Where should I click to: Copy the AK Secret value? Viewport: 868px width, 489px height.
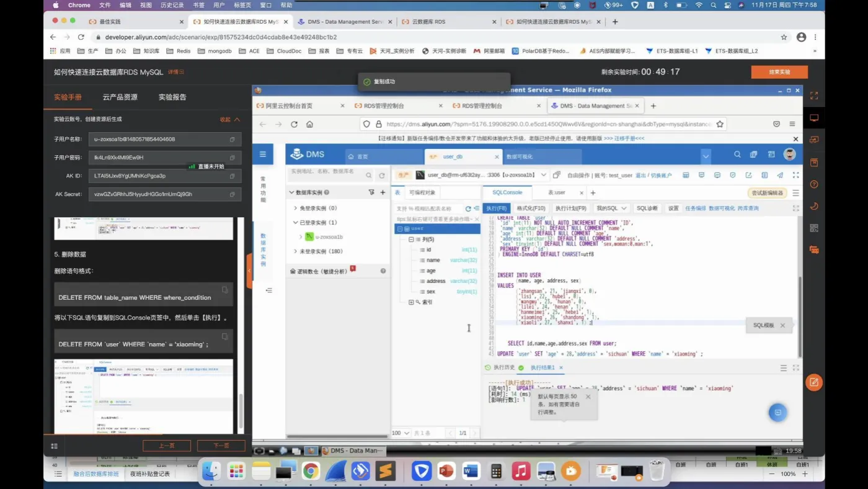(x=232, y=194)
